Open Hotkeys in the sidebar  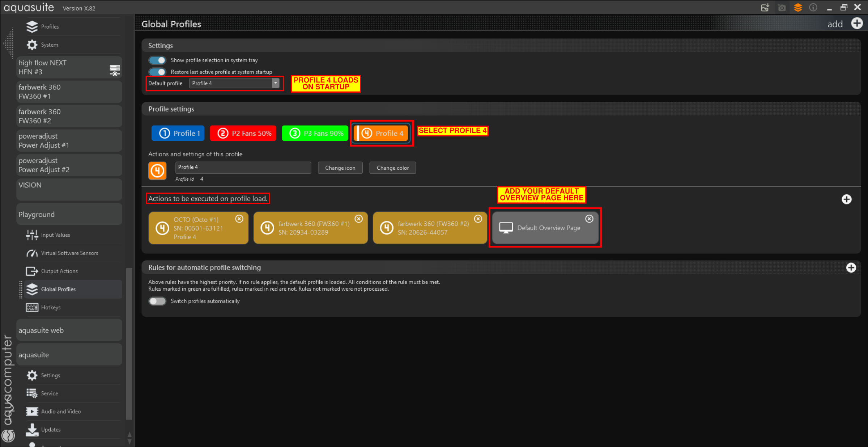(x=51, y=307)
